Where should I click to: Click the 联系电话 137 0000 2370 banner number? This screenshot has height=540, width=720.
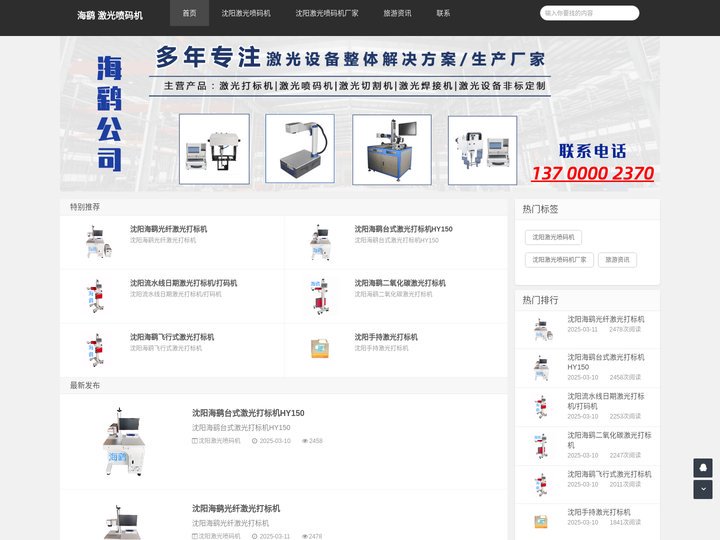592,174
